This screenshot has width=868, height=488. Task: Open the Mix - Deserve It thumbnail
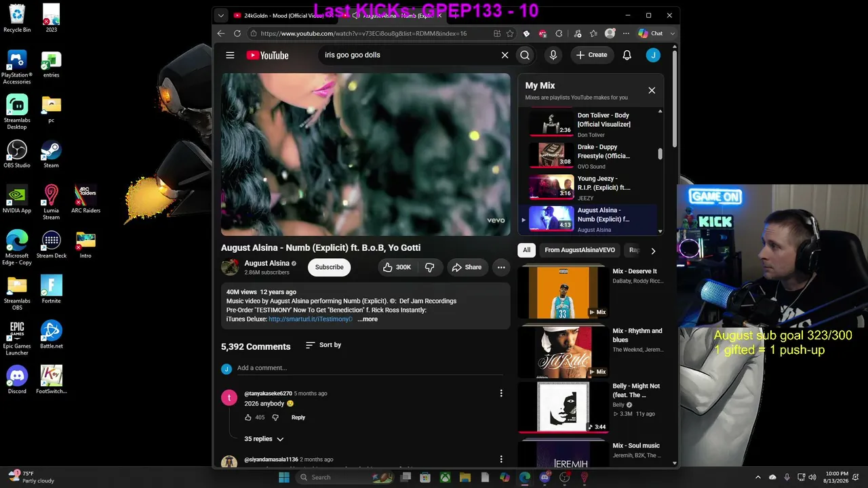click(x=563, y=291)
